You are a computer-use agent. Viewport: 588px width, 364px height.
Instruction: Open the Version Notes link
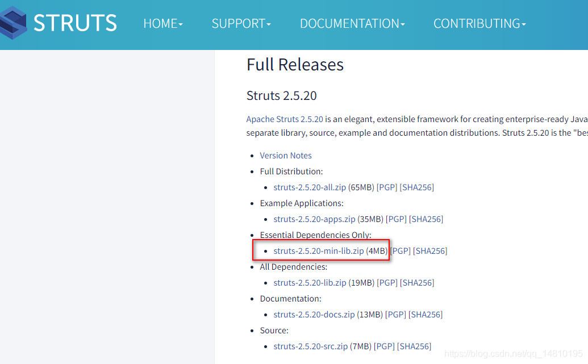click(286, 156)
